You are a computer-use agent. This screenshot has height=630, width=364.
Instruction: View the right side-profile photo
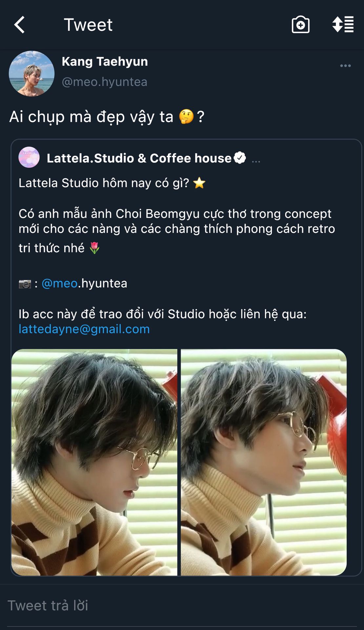pos(264,462)
